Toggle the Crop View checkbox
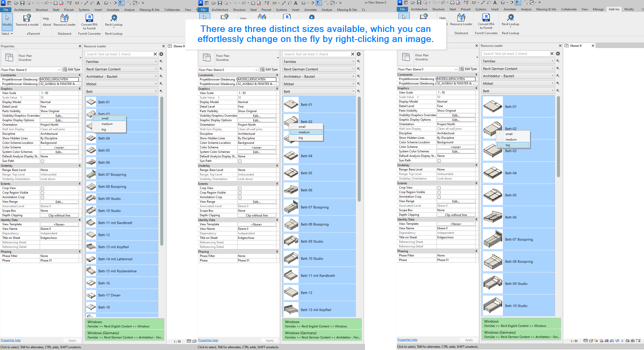Screen dimensions: 644x350 coord(43,188)
